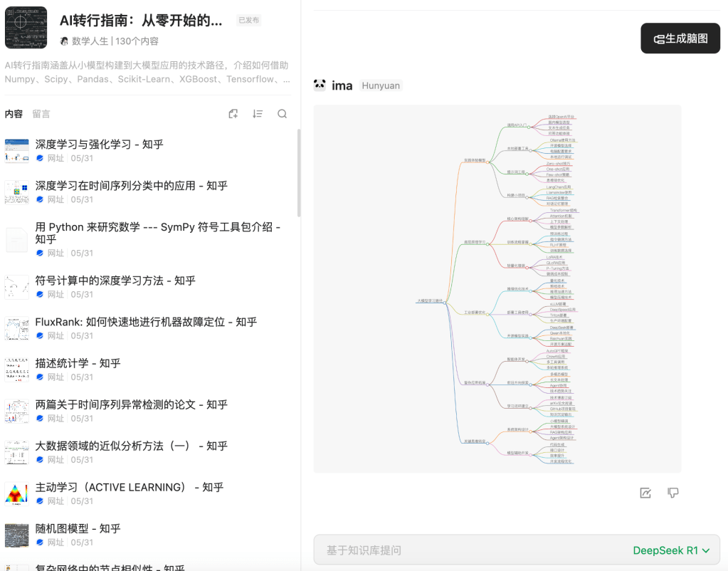Open the DeepSeek R1 model dropdown
Viewport: 728px width, 571px height.
pyautogui.click(x=671, y=550)
